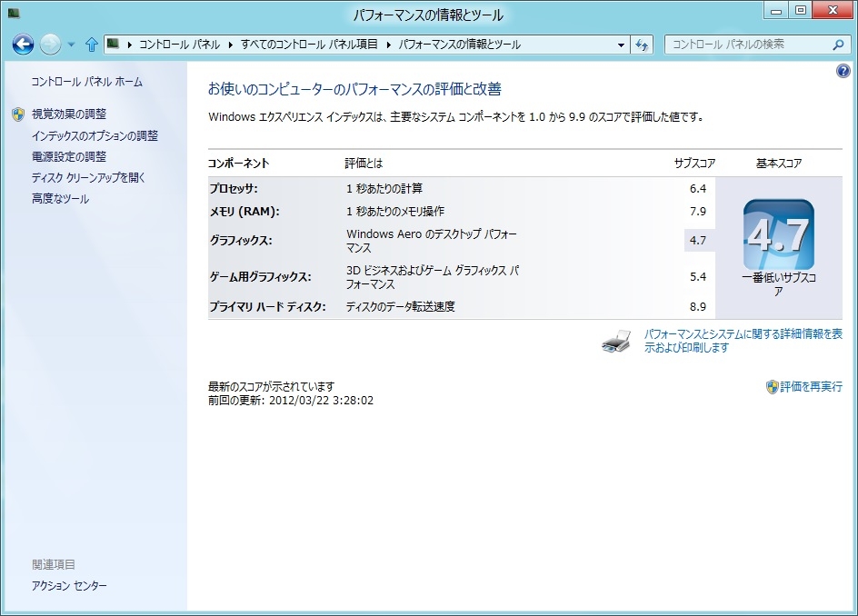Click 基本スコア column header
Image resolution: width=858 pixels, height=616 pixels.
click(779, 164)
